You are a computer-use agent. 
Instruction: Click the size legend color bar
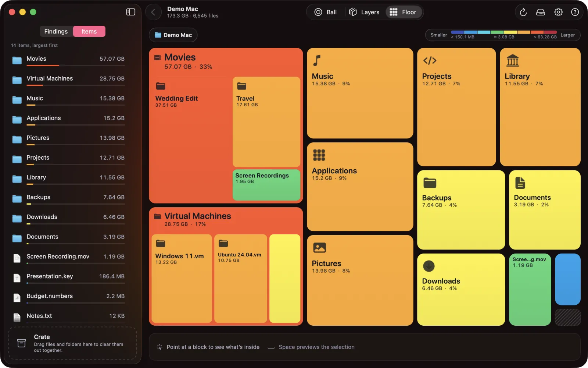(x=503, y=32)
